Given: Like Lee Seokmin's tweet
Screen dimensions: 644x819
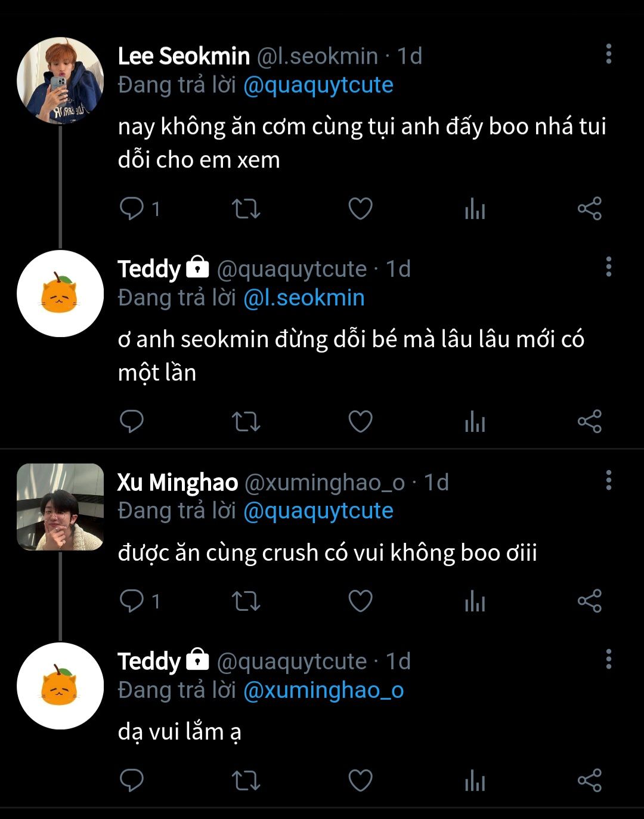Looking at the screenshot, I should (360, 209).
